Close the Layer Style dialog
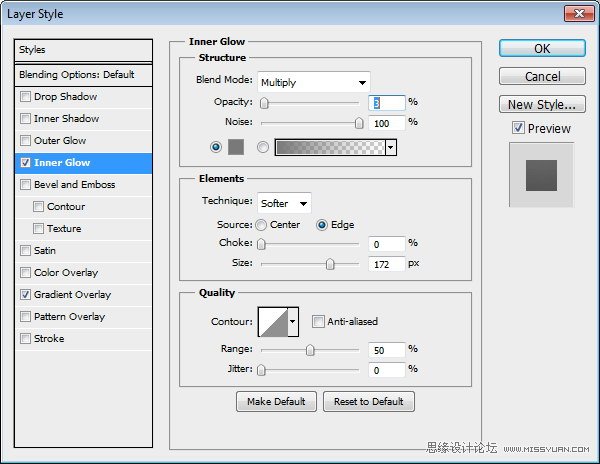 pos(579,14)
